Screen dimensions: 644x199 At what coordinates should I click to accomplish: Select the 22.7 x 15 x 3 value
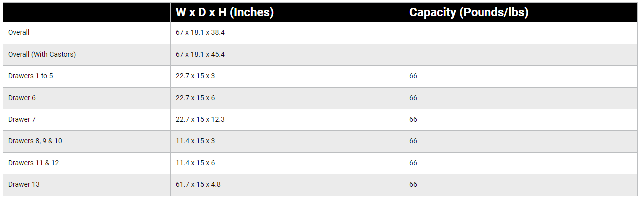point(195,76)
